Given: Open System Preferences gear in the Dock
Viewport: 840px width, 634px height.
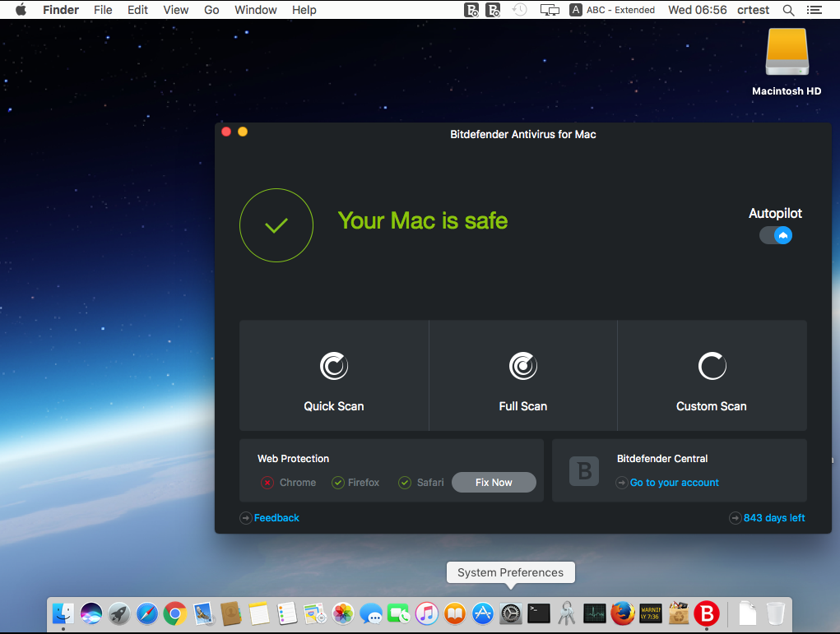Looking at the screenshot, I should (x=511, y=613).
